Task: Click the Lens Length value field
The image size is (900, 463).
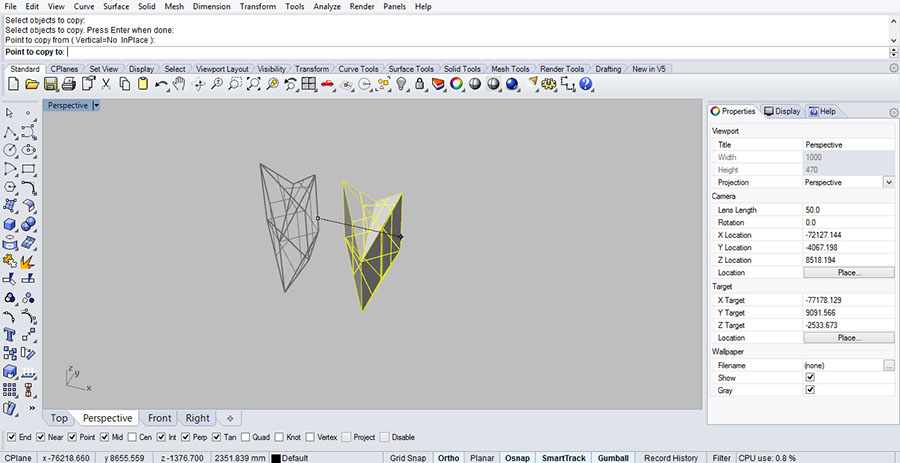Action: [848, 210]
